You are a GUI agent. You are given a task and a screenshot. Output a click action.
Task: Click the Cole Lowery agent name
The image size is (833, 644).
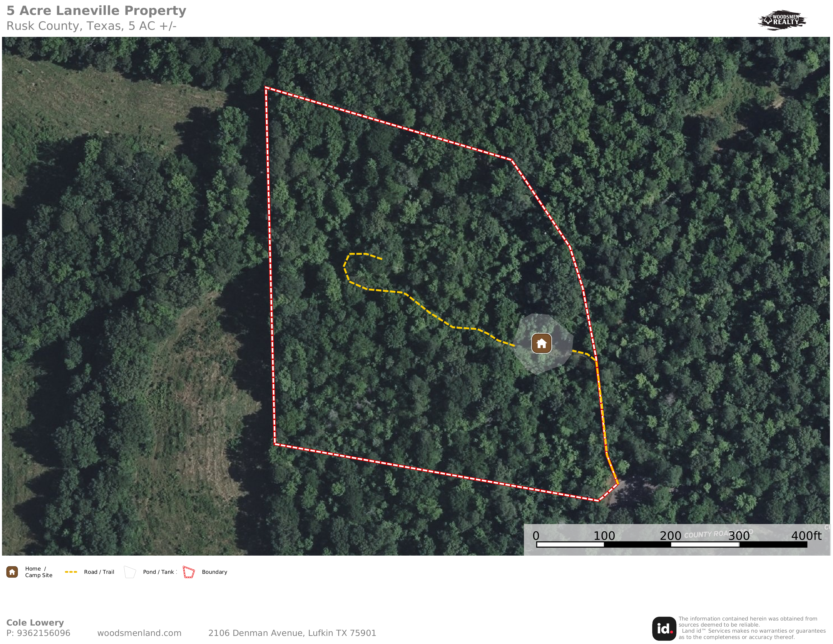point(35,623)
